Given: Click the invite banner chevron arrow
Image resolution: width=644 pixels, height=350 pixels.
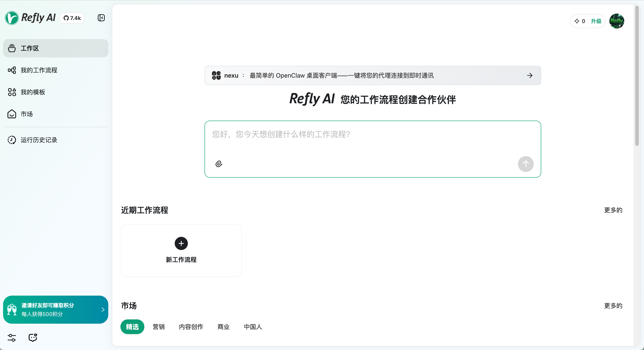Looking at the screenshot, I should click(x=103, y=310).
